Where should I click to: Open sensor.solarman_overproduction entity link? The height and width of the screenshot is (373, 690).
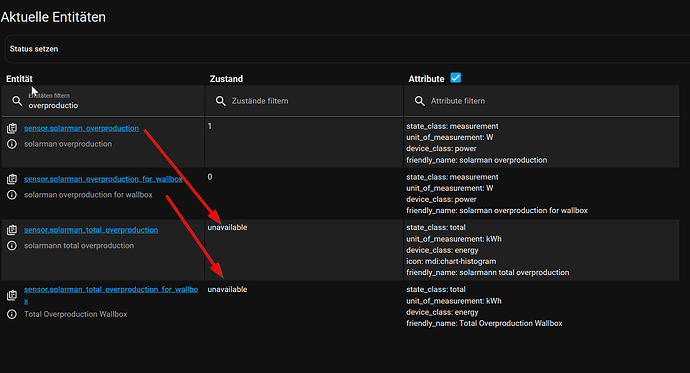[x=81, y=128]
